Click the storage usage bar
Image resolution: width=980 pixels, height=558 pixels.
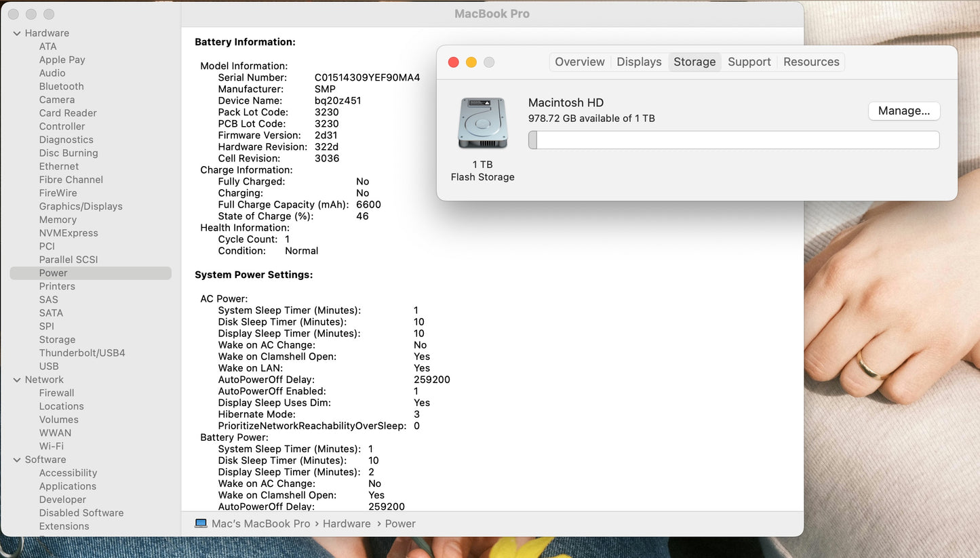click(x=734, y=140)
